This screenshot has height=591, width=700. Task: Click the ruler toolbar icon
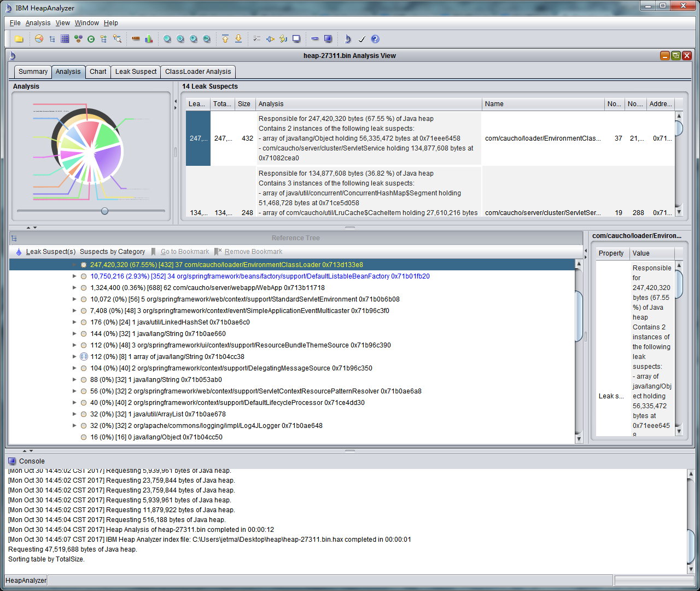136,39
